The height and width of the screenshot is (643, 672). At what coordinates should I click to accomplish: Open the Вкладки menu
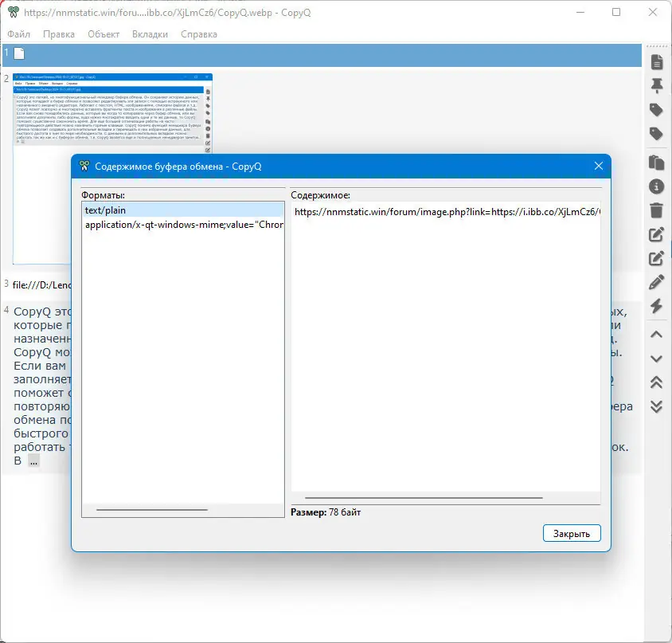150,34
